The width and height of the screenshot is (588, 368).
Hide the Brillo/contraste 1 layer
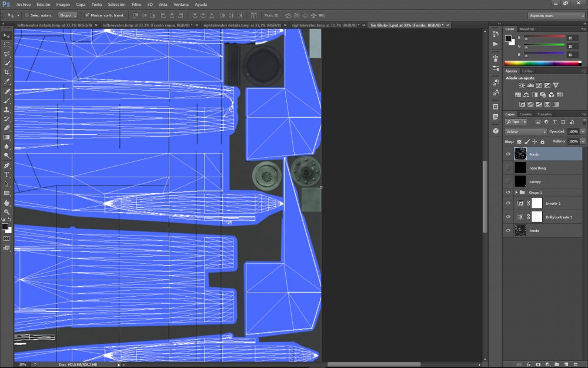click(508, 217)
